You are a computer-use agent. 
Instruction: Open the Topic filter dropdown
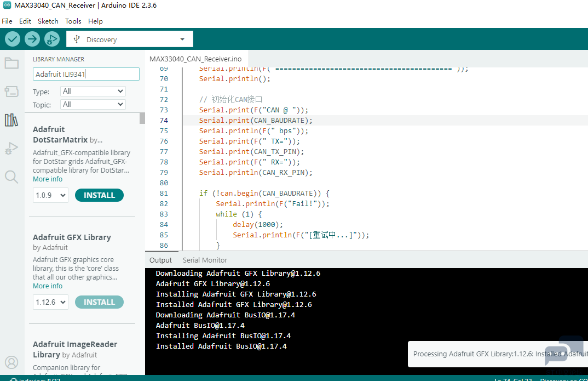tap(93, 104)
